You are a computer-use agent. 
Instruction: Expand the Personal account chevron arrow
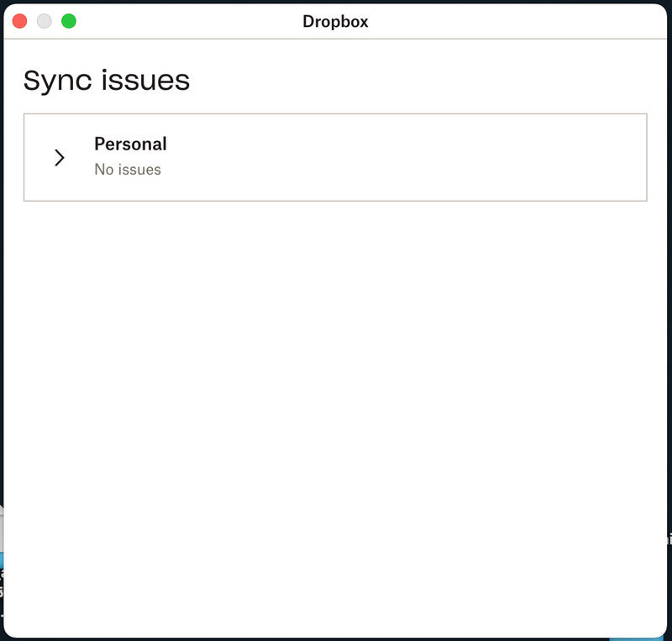60,157
